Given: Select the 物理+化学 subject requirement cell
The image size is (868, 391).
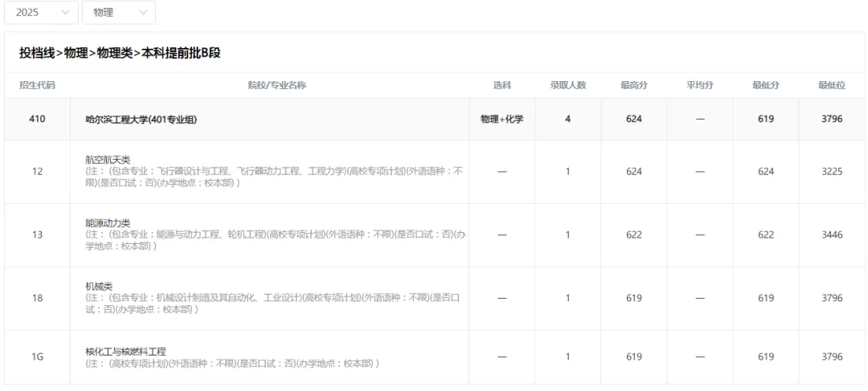Looking at the screenshot, I should (502, 119).
